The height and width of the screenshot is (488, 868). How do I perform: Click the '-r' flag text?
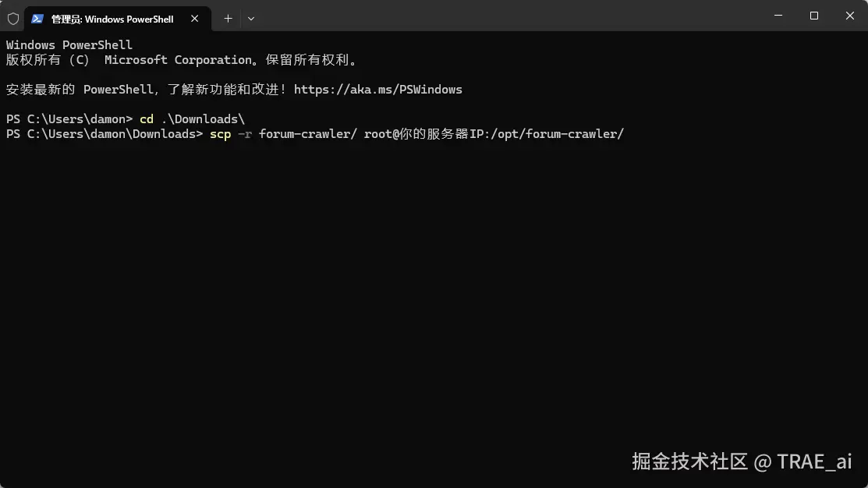click(245, 134)
